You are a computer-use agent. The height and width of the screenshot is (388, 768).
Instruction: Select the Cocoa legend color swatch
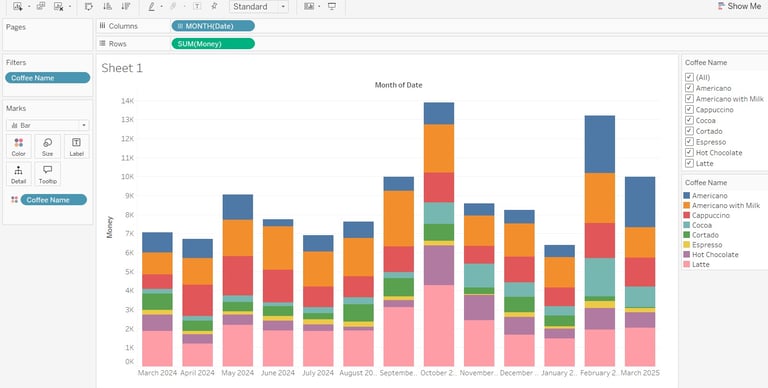[x=687, y=225]
